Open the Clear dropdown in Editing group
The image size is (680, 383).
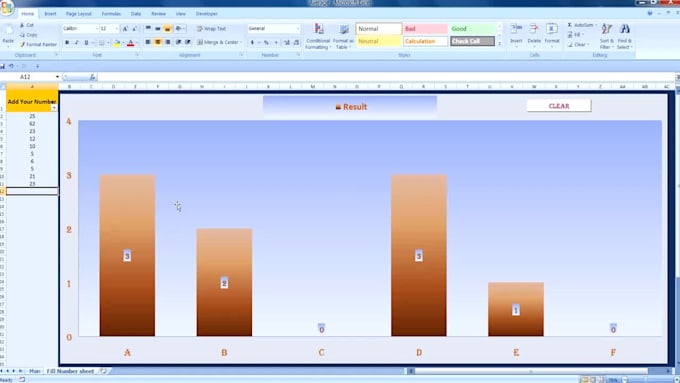tap(579, 44)
